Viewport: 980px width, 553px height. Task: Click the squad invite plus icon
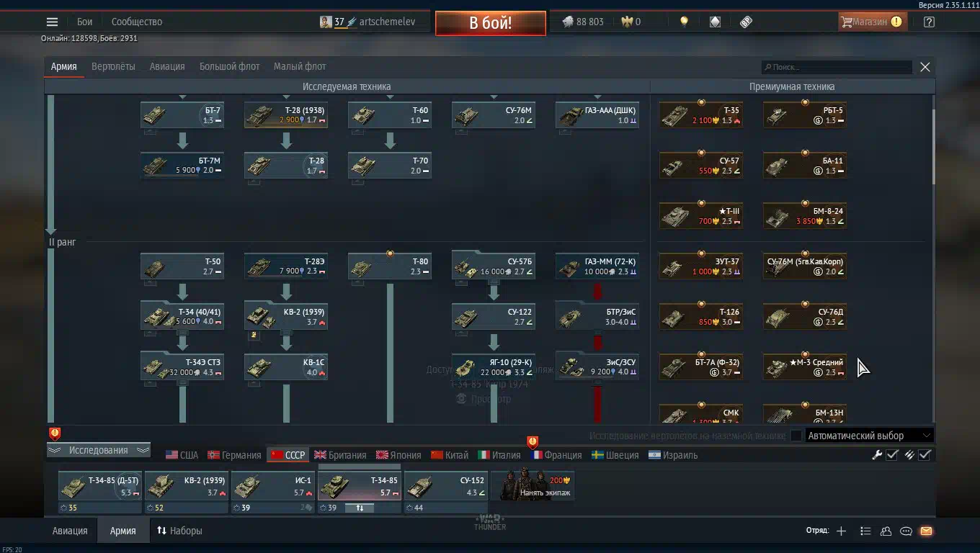point(841,531)
